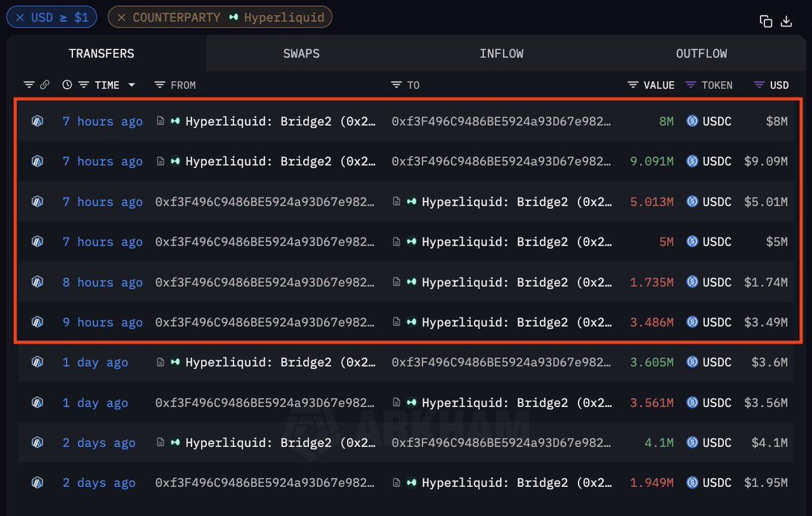Viewport: 812px width, 516px height.
Task: Click the clock icon next to TIME
Action: (67, 85)
